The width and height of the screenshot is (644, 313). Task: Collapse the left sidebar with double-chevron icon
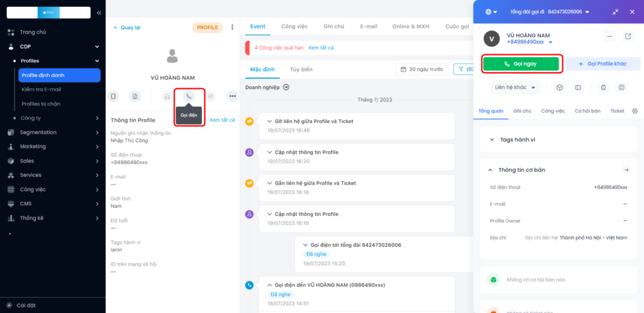[99, 13]
